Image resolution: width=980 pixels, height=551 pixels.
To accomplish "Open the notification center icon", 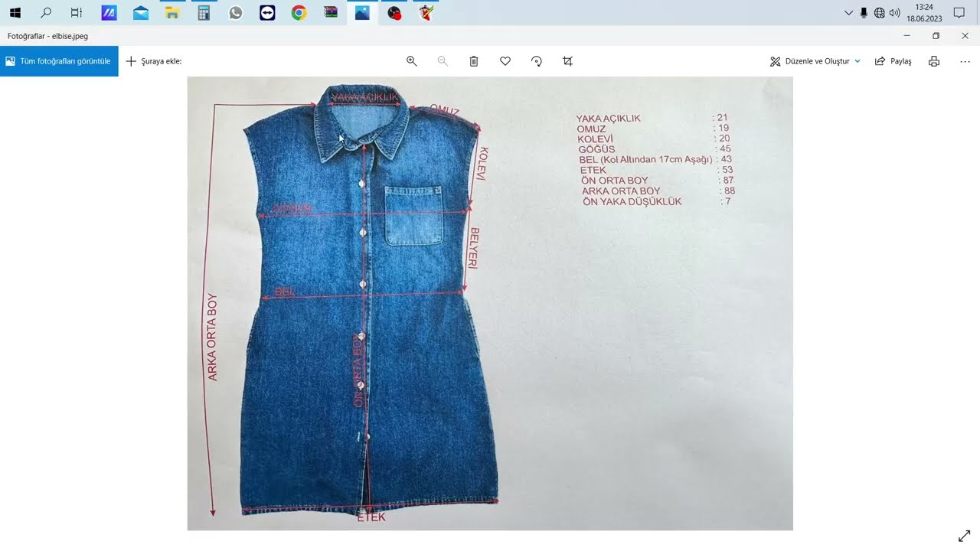I will click(x=959, y=12).
